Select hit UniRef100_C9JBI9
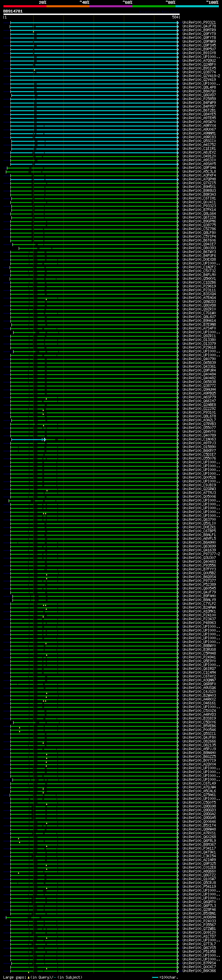Screen dimensions: 222x980 tap(199, 485)
